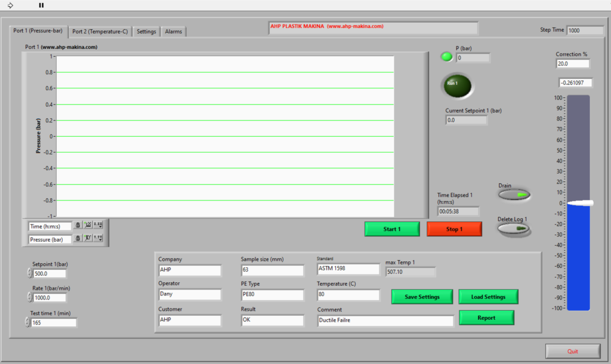This screenshot has width=611, height=364.
Task: Click the red Stop 1 button
Action: [454, 229]
